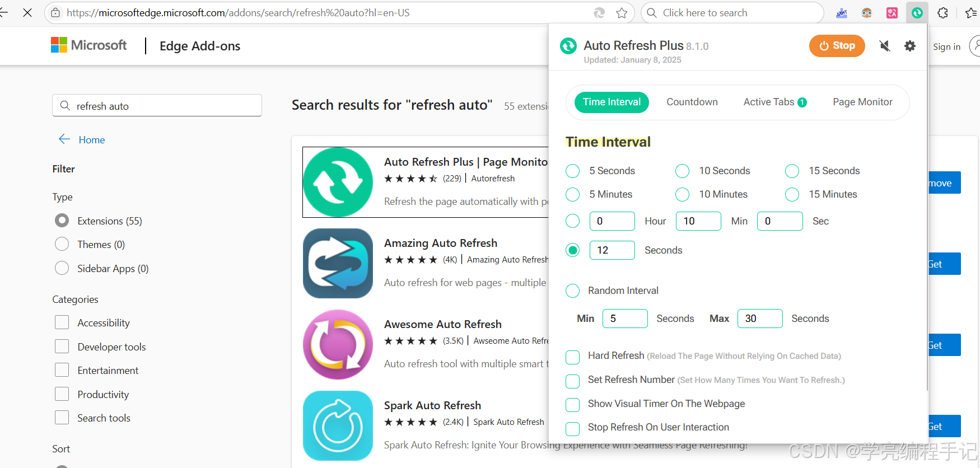This screenshot has height=468, width=980.
Task: Click the back arrow next to Home
Action: tap(64, 139)
